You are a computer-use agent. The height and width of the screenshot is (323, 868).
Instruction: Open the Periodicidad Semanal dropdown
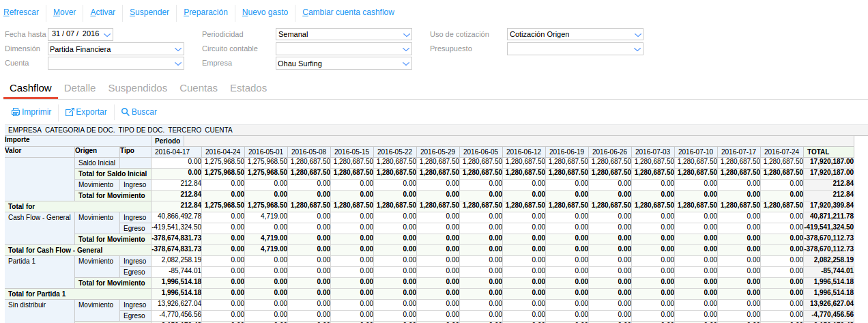pos(407,34)
